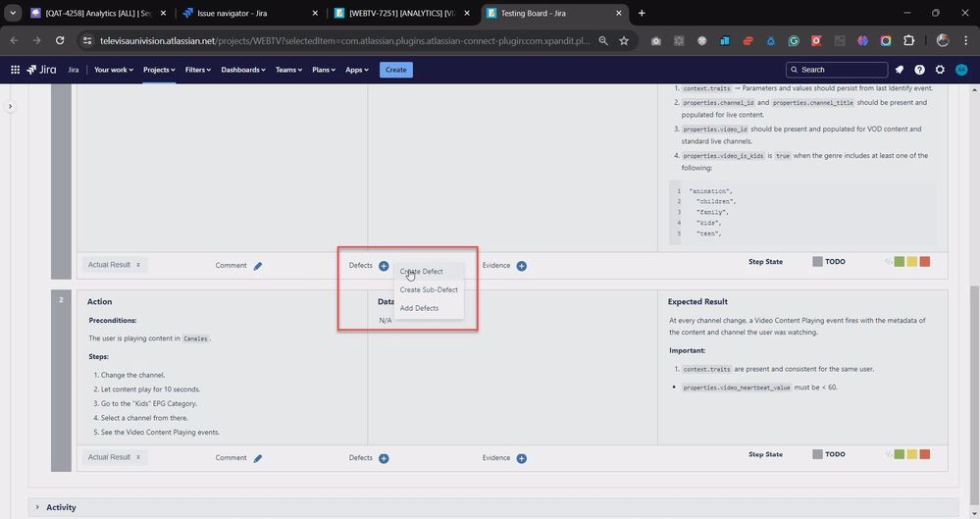
Task: Click the blue Create button
Action: click(395, 70)
